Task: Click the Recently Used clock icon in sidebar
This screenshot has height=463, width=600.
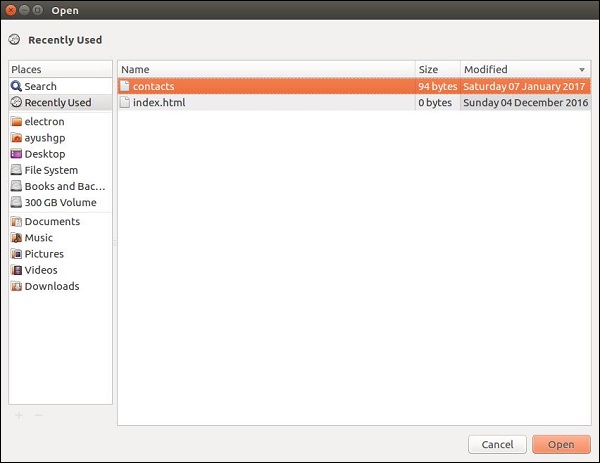Action: [x=16, y=102]
